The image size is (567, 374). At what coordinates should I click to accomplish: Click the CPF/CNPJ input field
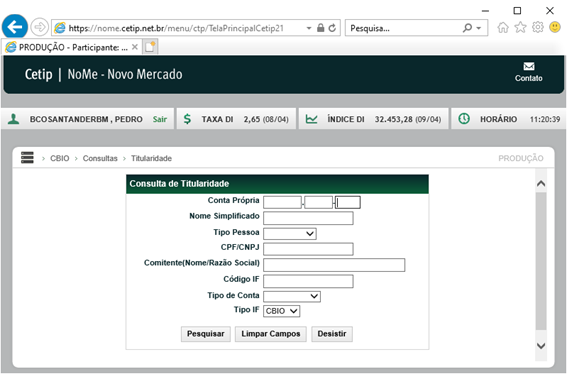pos(308,249)
